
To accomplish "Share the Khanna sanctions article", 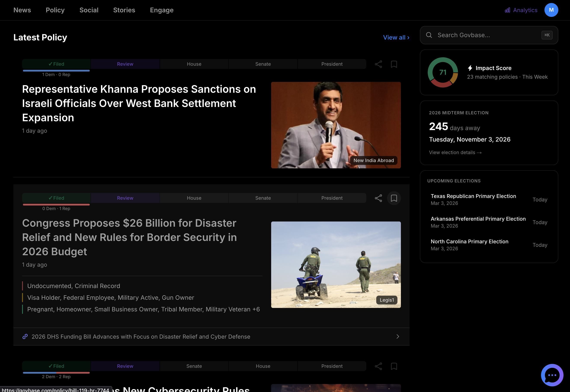I will [378, 64].
